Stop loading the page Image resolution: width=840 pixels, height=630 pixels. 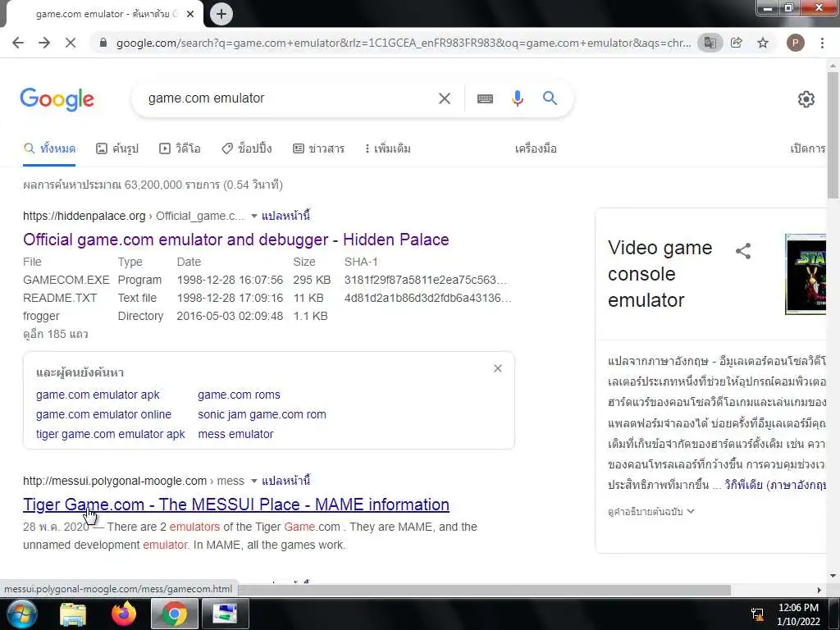(71, 43)
